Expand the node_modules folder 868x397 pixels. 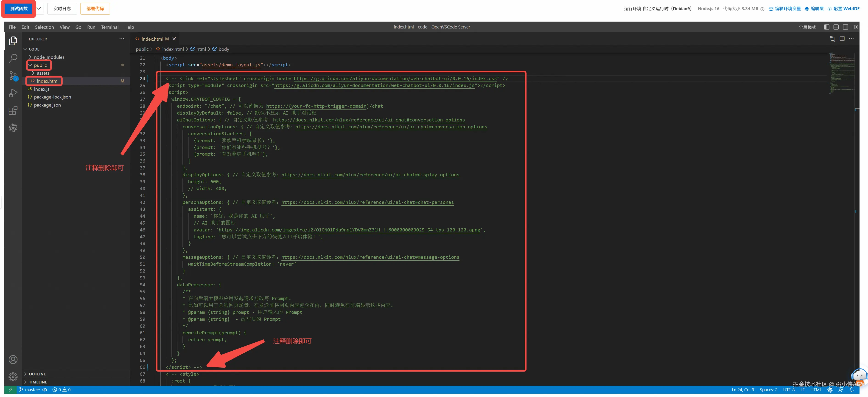pyautogui.click(x=49, y=57)
